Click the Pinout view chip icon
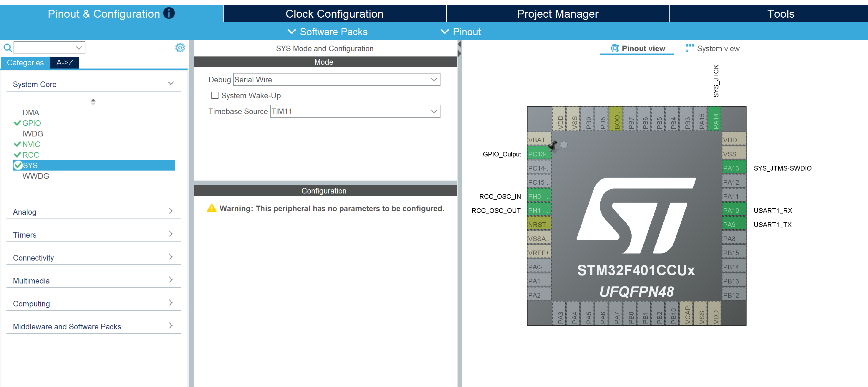The width and height of the screenshot is (868, 387). pos(614,49)
